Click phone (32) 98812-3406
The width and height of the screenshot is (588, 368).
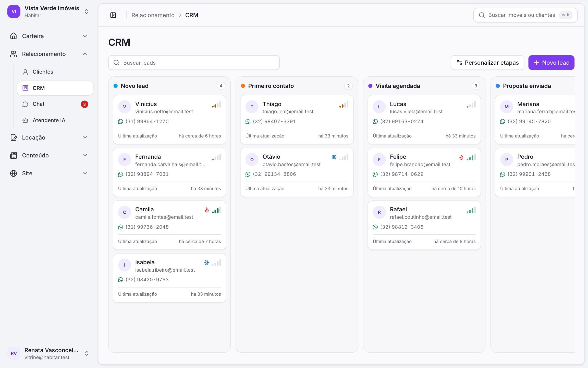[x=402, y=227]
